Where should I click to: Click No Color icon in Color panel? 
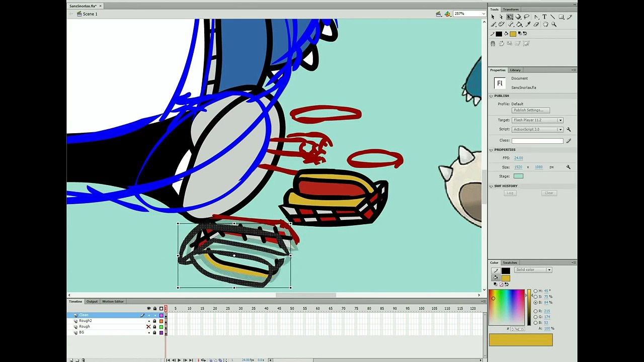tap(501, 285)
